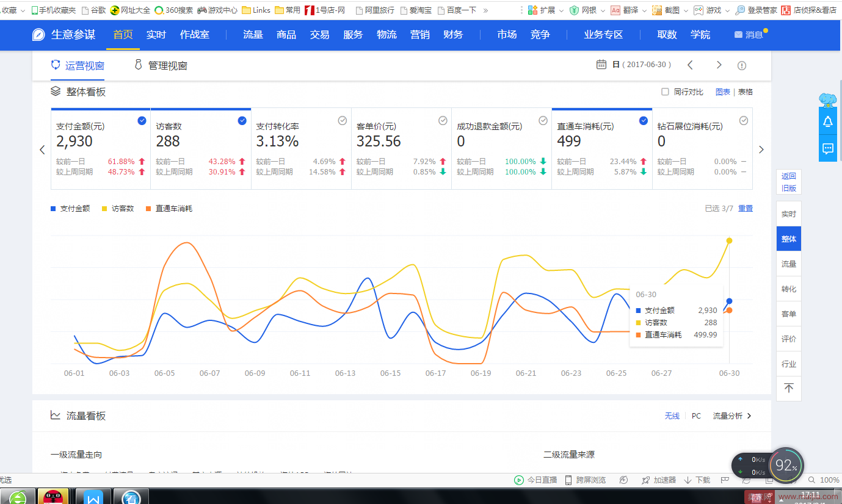842x504 pixels.
Task: Click the 运营视窗 tab icon
Action: pos(56,65)
